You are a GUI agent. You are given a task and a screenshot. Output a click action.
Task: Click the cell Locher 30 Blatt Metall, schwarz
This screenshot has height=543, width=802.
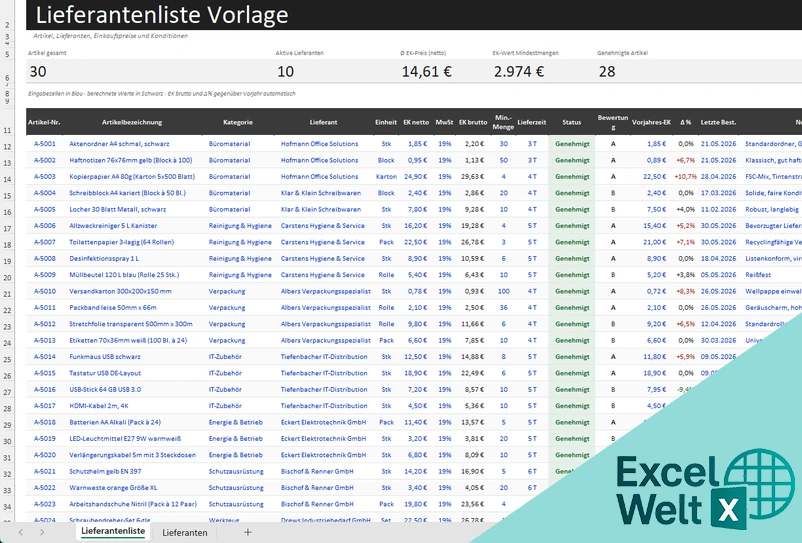click(x=118, y=209)
